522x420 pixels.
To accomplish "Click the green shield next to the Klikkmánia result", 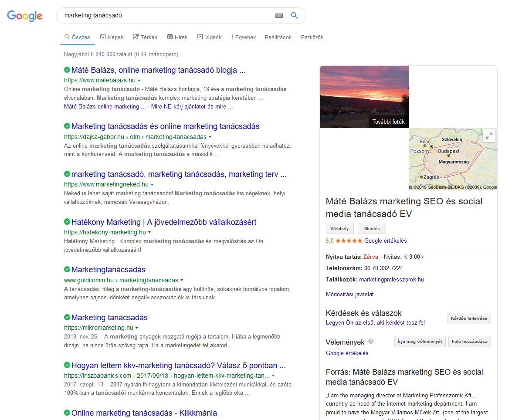I will click(67, 413).
